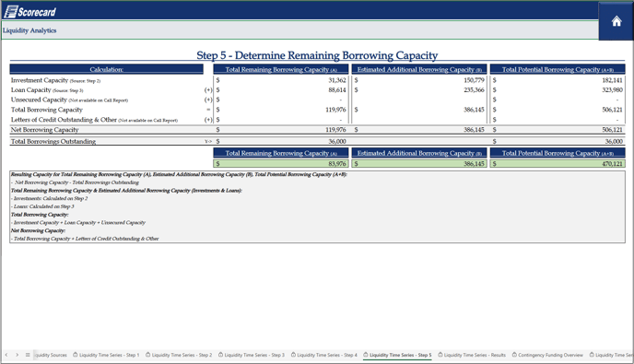Viewport: 634px width, 364px height.
Task: Click the 182,141 value cell
Action: click(x=612, y=80)
